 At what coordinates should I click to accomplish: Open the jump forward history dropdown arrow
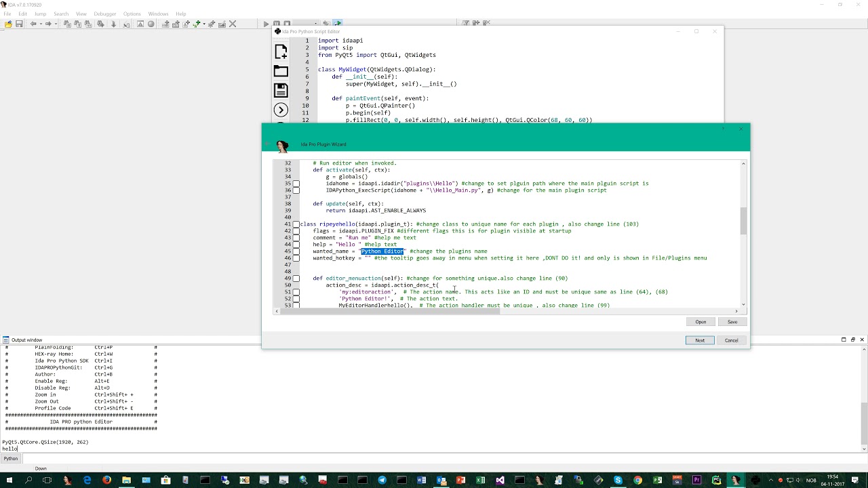pos(55,24)
